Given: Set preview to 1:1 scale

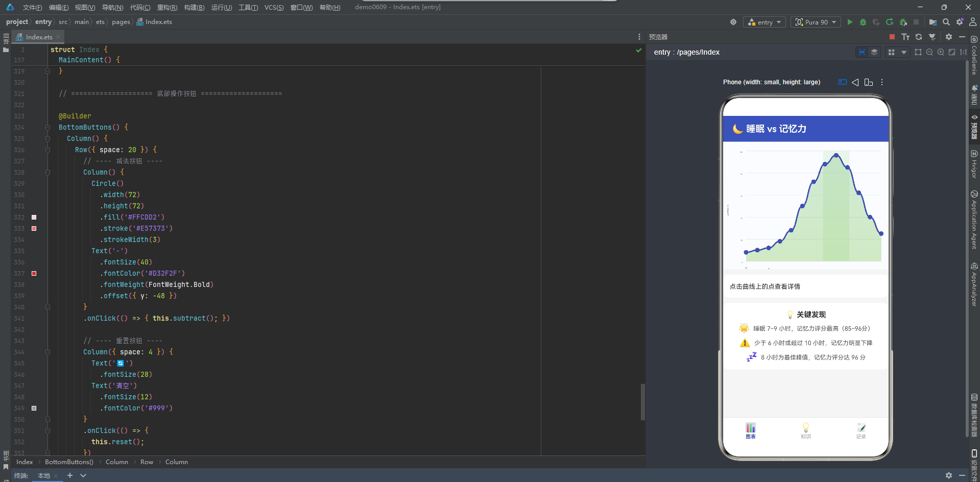Looking at the screenshot, I should [x=963, y=52].
